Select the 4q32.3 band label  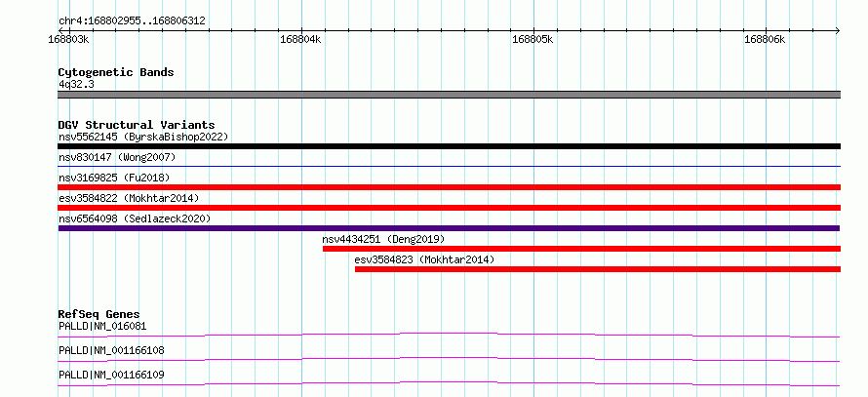[x=76, y=84]
